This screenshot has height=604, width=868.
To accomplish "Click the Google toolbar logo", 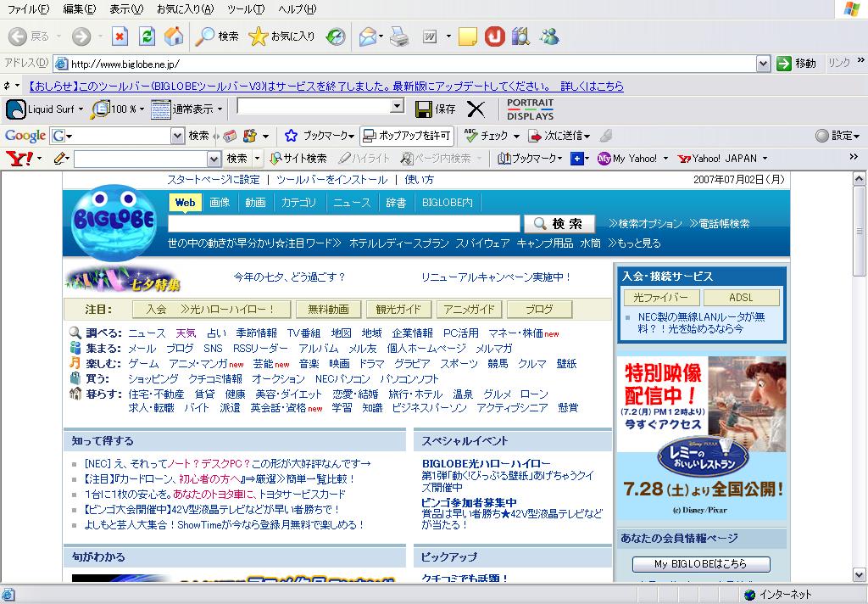I will [x=25, y=136].
